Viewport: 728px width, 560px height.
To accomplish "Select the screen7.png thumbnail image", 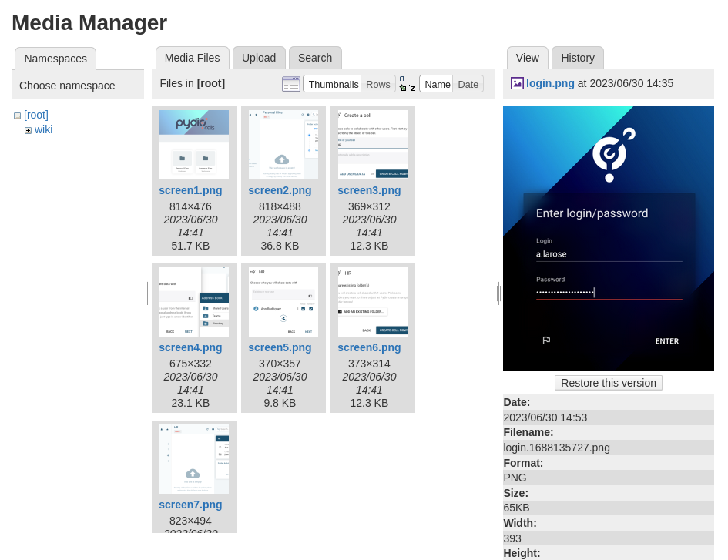I will [x=194, y=459].
